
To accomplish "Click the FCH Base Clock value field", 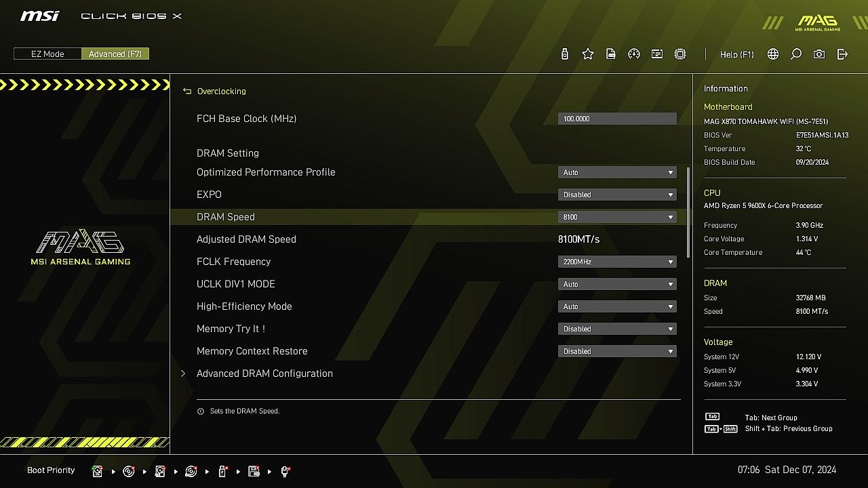I will [x=617, y=119].
